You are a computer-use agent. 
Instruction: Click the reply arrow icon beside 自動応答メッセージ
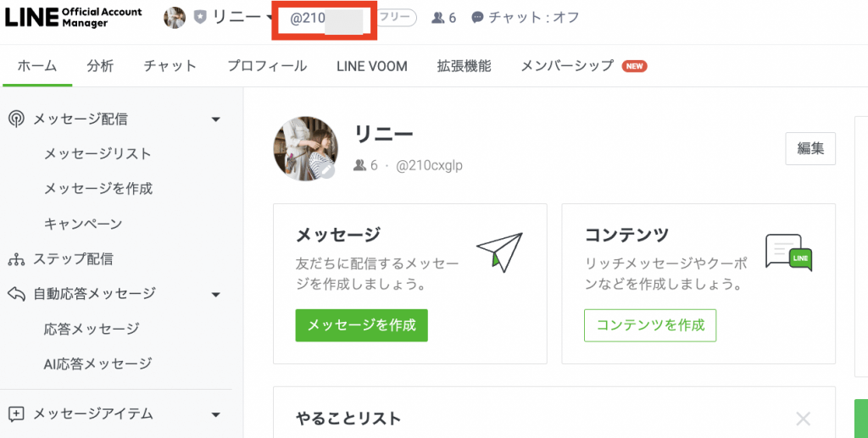pyautogui.click(x=16, y=294)
